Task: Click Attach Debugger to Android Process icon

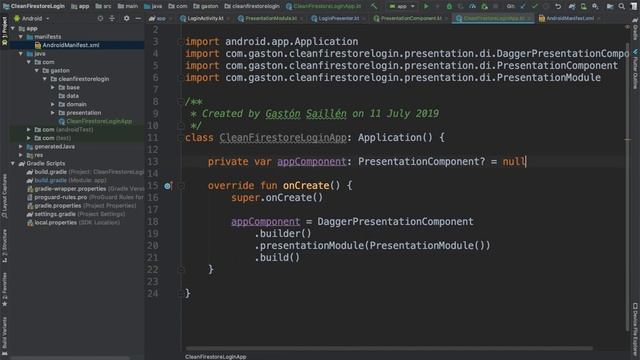Action: 484,6
